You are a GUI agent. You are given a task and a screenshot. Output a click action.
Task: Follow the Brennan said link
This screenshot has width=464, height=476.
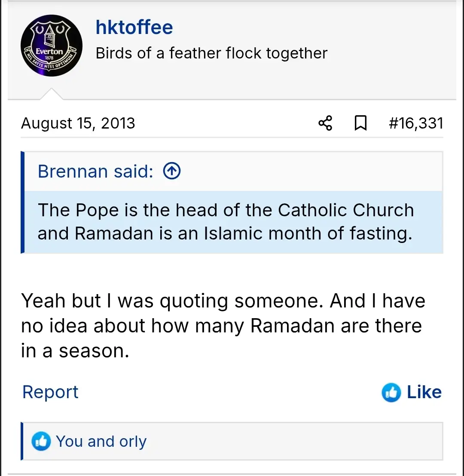pyautogui.click(x=95, y=172)
